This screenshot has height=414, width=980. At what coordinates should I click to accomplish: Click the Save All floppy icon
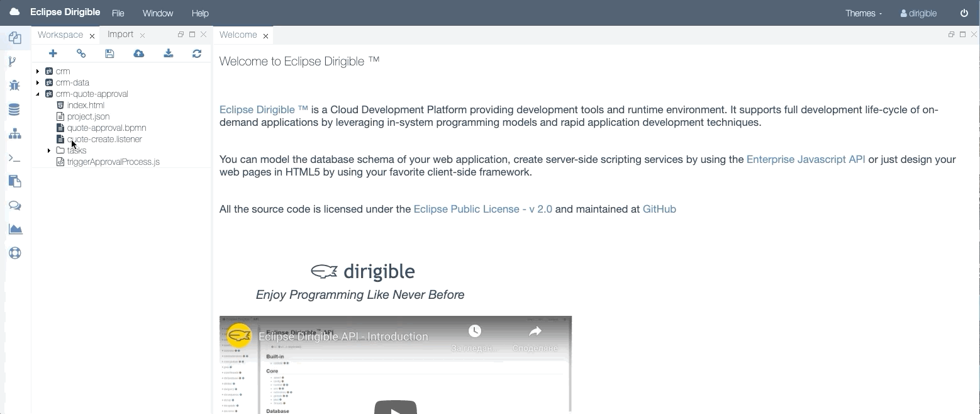point(109,53)
